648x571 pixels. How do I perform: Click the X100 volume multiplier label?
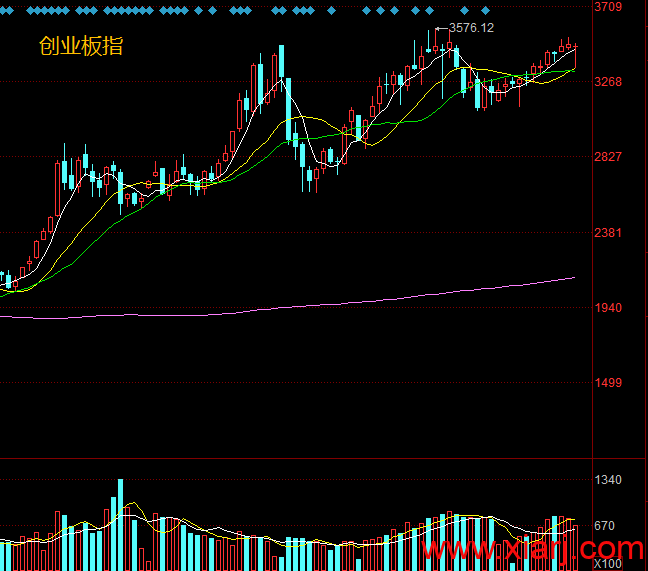click(608, 564)
